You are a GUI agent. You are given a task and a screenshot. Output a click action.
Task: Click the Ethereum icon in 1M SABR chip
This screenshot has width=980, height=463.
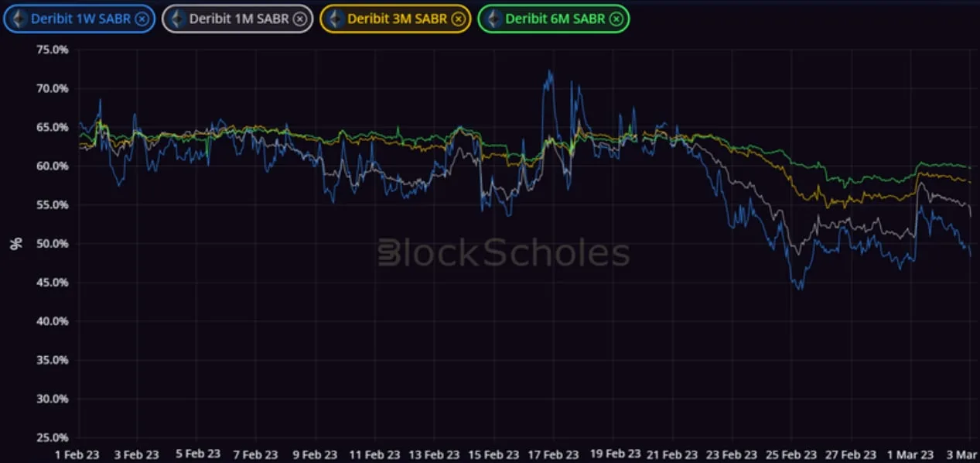(178, 19)
